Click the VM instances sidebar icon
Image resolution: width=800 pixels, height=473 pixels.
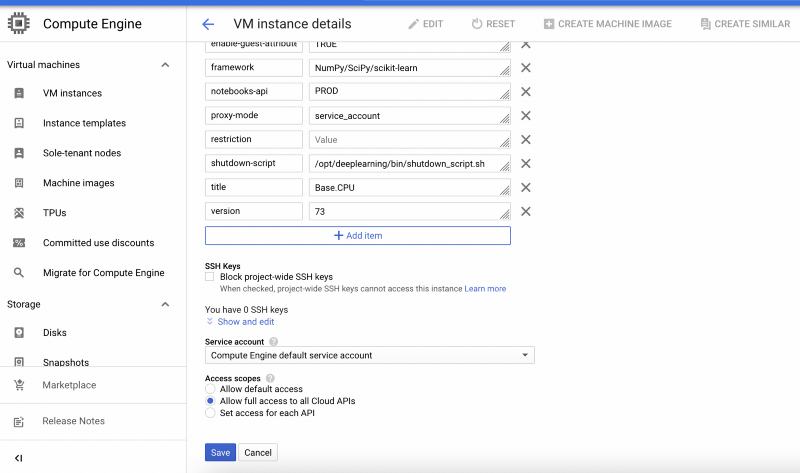[19, 93]
